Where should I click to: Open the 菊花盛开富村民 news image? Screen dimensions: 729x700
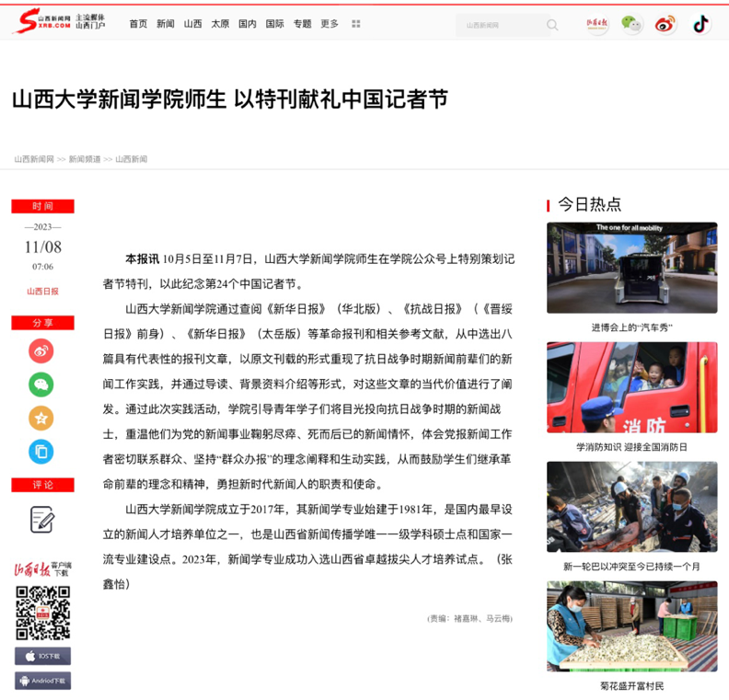click(x=631, y=625)
